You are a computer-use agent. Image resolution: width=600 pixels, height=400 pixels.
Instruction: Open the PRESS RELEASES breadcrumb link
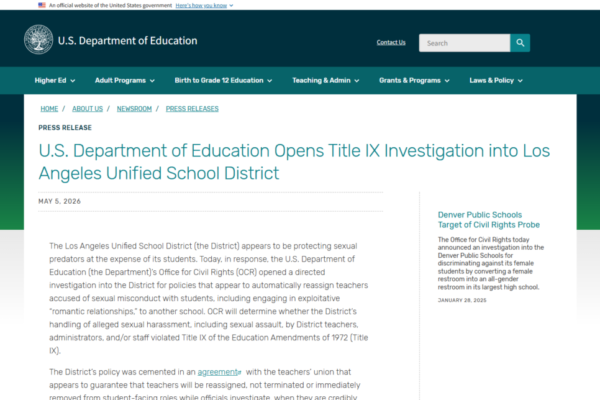(192, 109)
